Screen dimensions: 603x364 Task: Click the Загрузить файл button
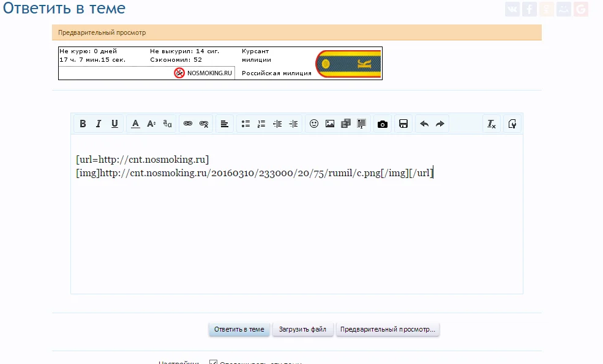coord(303,329)
